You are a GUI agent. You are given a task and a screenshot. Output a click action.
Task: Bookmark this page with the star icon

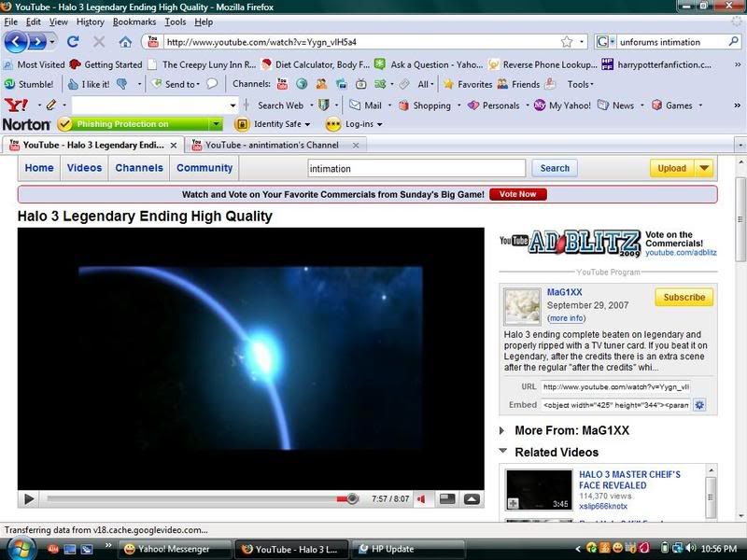[x=566, y=42]
